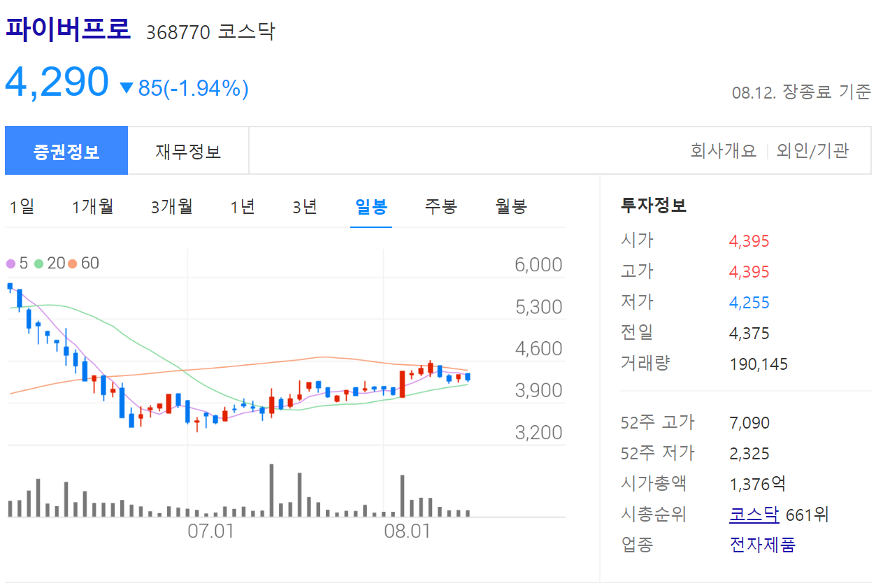
Task: Select the 증권정보 tab
Action: point(66,150)
